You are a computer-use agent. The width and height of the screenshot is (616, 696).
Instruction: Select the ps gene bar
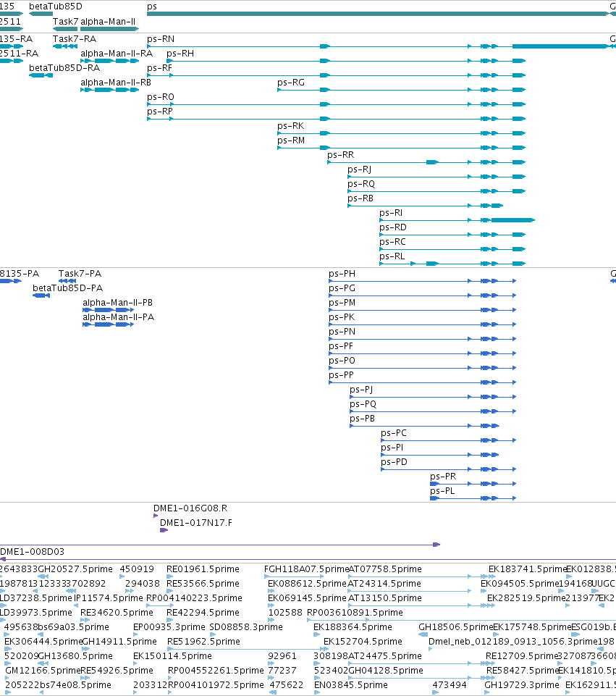pos(379,14)
